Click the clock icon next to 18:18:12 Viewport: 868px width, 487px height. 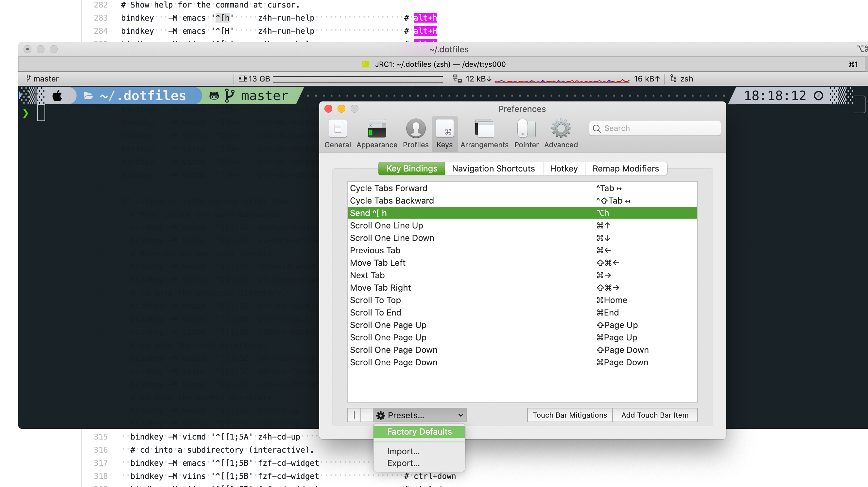pyautogui.click(x=819, y=96)
